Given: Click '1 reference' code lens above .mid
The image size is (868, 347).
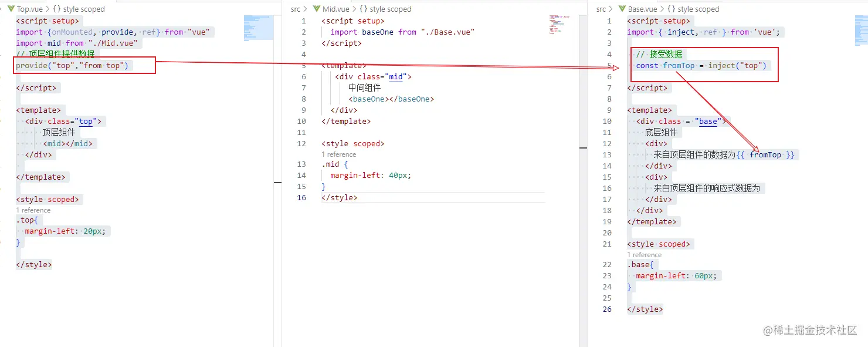Looking at the screenshot, I should coord(338,154).
